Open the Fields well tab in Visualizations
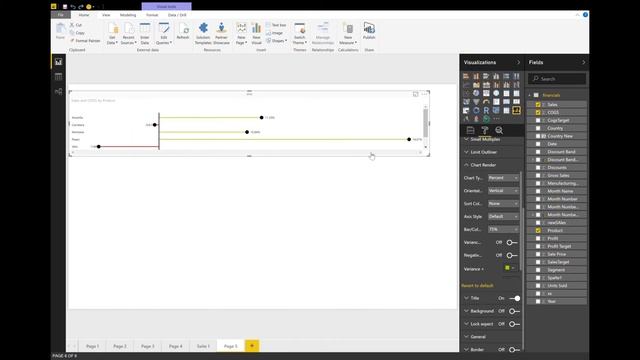This screenshot has height=360, width=640. [470, 130]
